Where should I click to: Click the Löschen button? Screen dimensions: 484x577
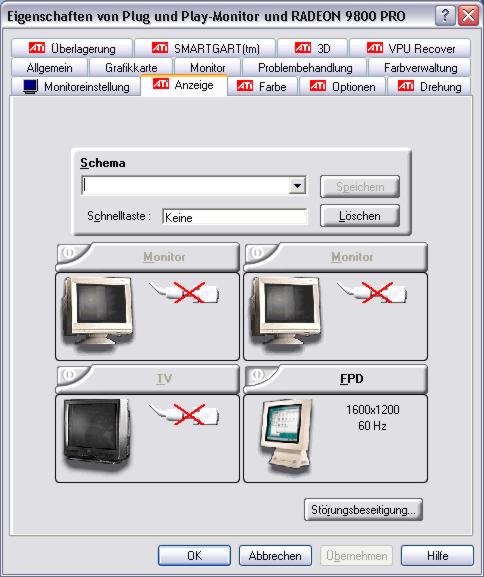click(x=360, y=216)
